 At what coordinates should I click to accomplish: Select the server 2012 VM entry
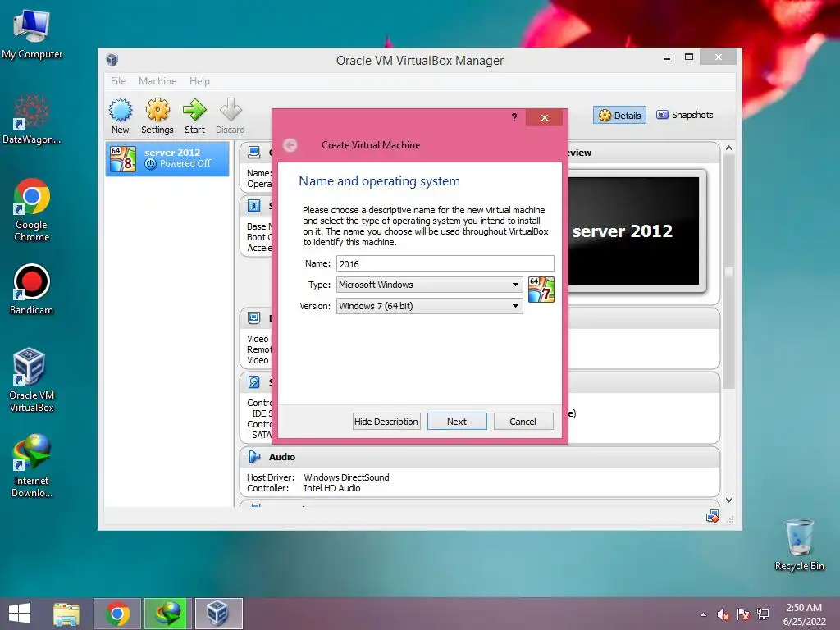point(167,158)
